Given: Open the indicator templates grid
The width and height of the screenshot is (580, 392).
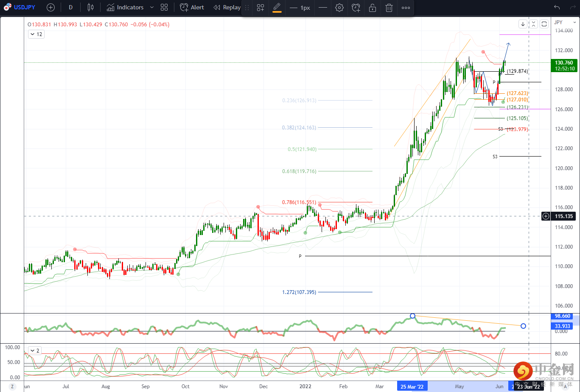Looking at the screenshot, I should (164, 7).
